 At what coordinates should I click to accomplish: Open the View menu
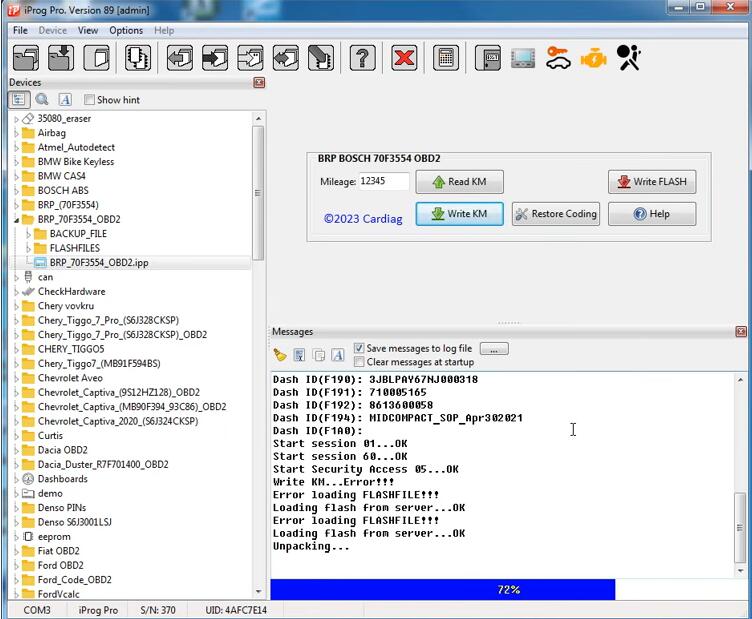[88, 30]
